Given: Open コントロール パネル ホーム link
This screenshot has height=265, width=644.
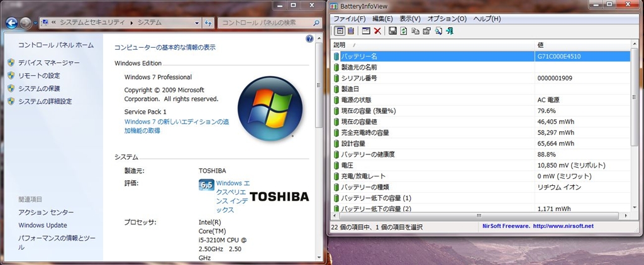Looking at the screenshot, I should (x=56, y=45).
